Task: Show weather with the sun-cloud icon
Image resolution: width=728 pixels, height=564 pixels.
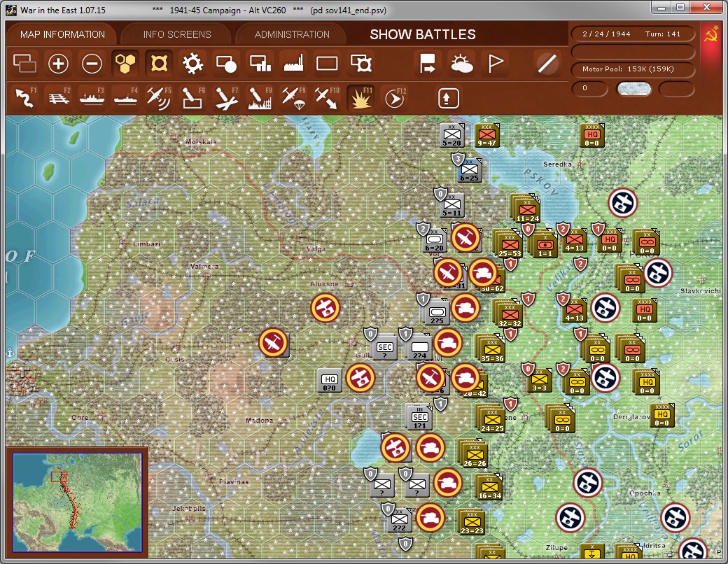Action: point(461,64)
